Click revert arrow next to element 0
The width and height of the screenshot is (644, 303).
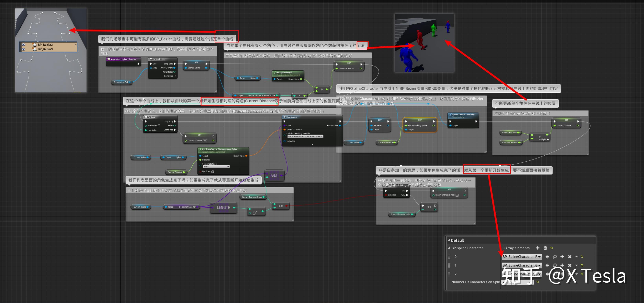[x=583, y=257]
